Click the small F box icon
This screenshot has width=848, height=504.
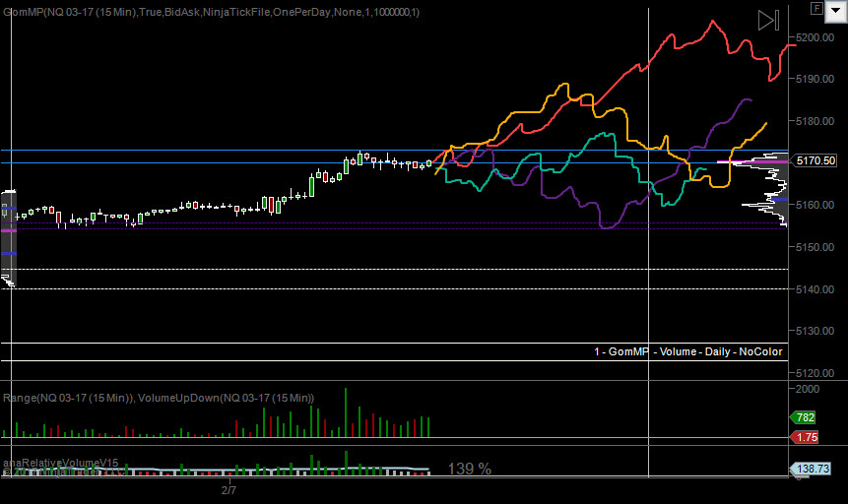tap(816, 8)
